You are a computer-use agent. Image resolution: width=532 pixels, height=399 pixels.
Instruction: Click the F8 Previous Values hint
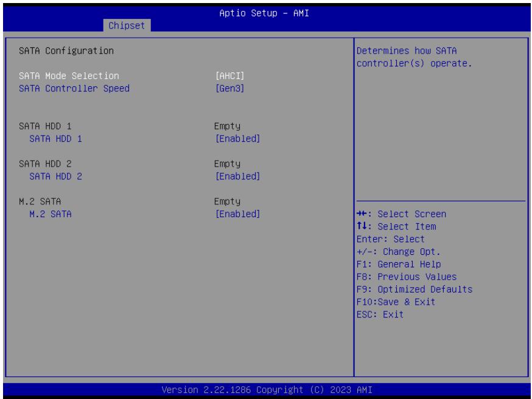407,276
